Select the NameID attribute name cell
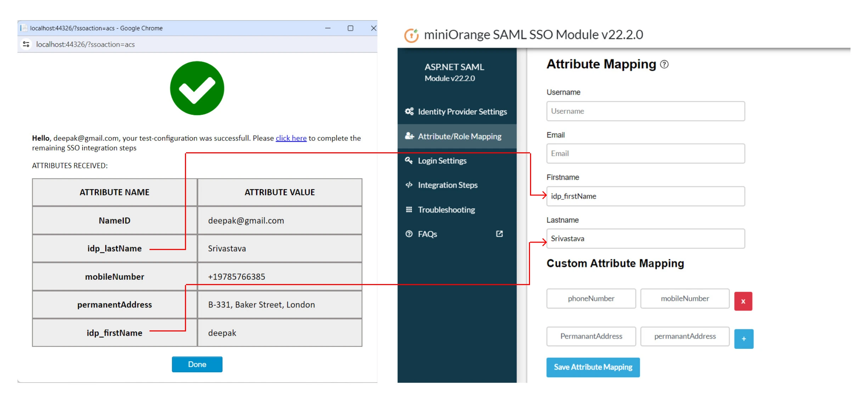The width and height of the screenshot is (868, 403). pyautogui.click(x=114, y=221)
